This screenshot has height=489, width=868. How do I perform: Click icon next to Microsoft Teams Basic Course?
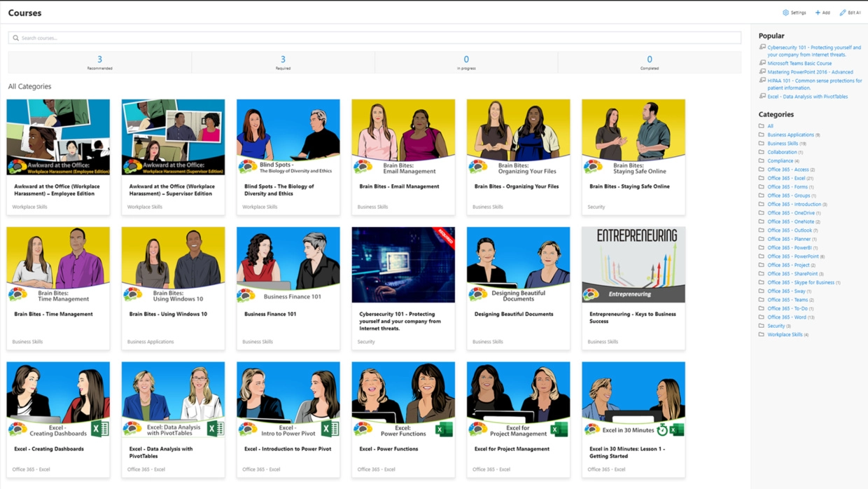coord(762,63)
